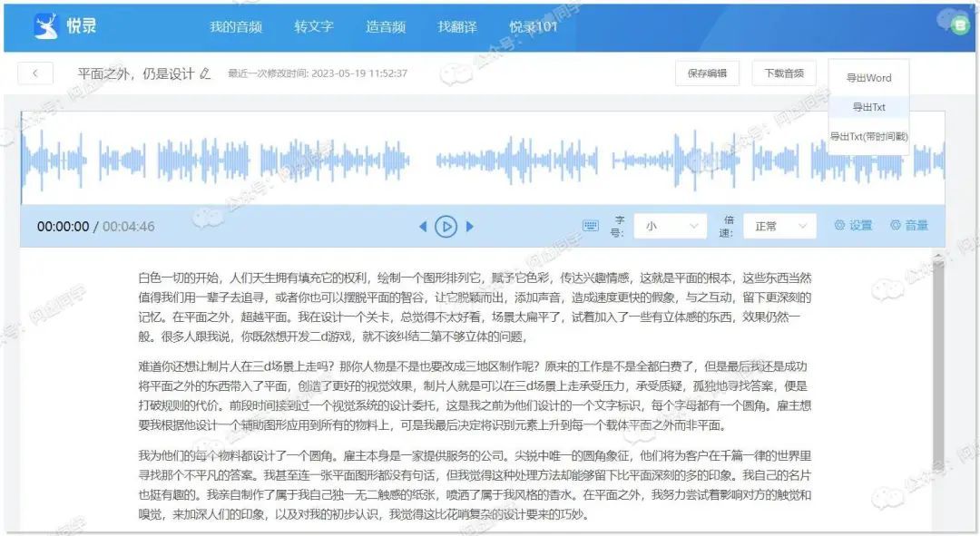
Task: Open the keyboard shortcuts icon
Action: click(591, 226)
